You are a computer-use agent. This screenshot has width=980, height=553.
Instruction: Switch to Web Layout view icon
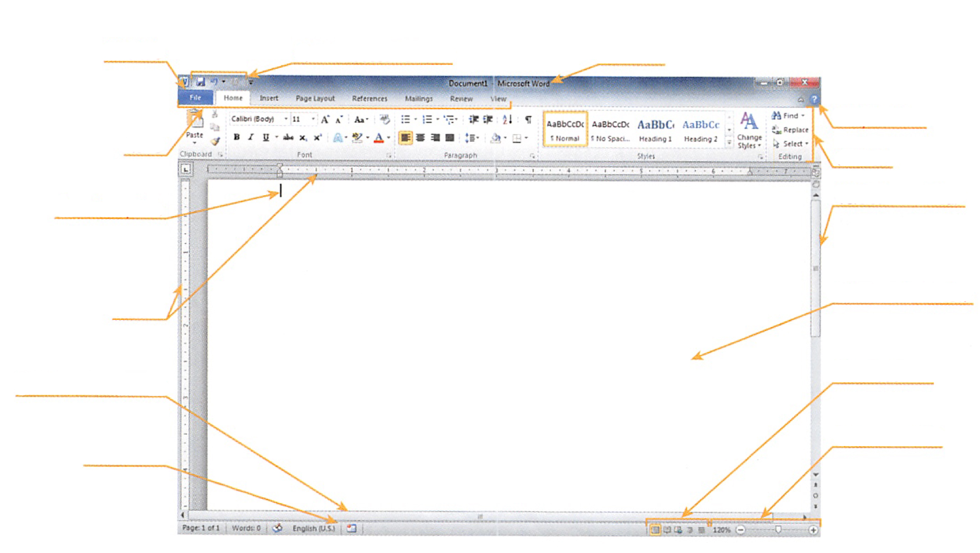pyautogui.click(x=678, y=530)
